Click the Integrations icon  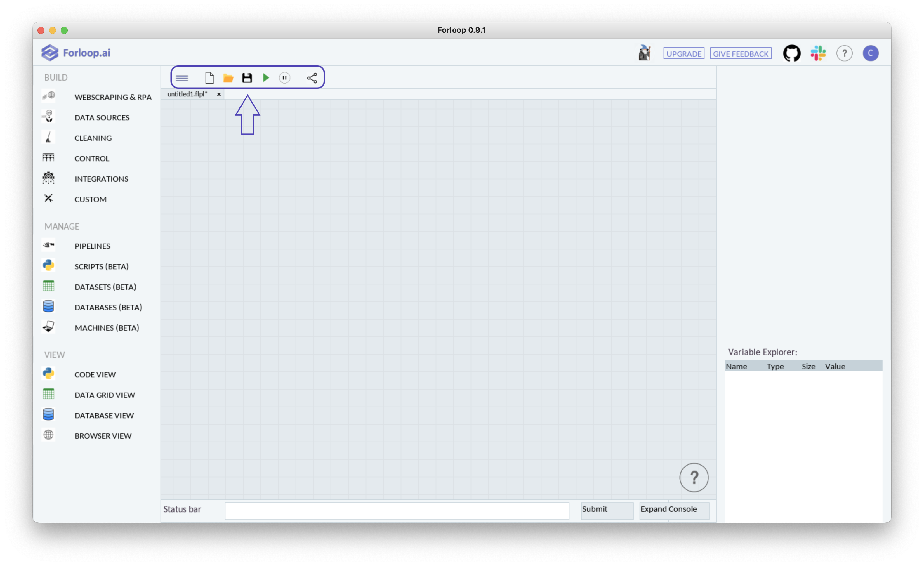pyautogui.click(x=49, y=178)
